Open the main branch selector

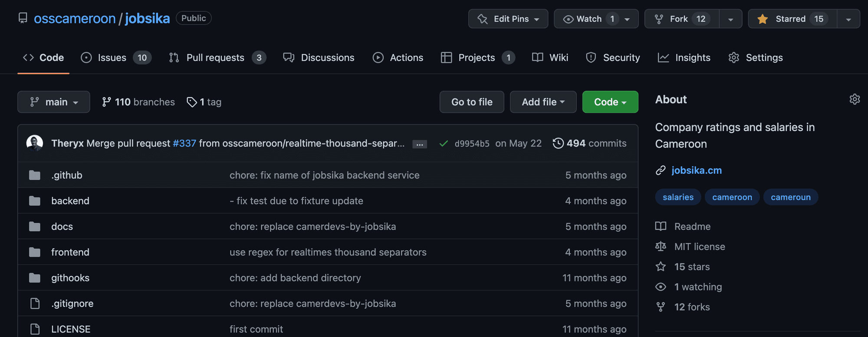pyautogui.click(x=54, y=102)
